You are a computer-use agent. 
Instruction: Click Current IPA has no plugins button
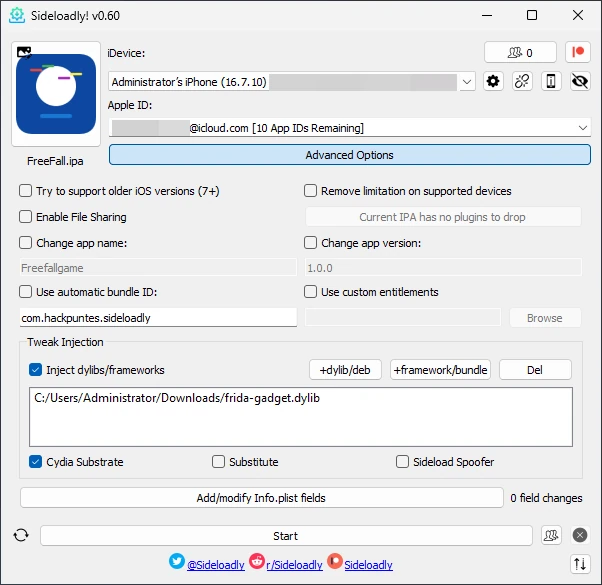tap(443, 217)
